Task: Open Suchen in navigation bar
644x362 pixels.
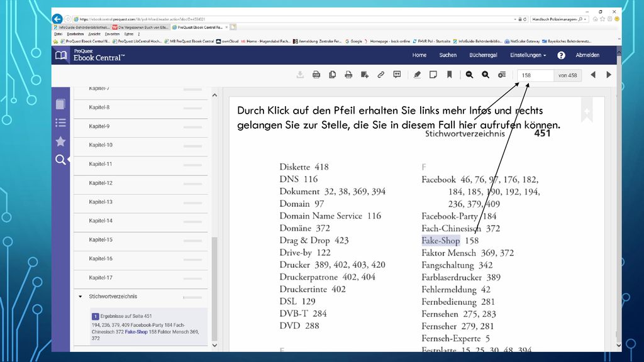Action: tap(448, 55)
